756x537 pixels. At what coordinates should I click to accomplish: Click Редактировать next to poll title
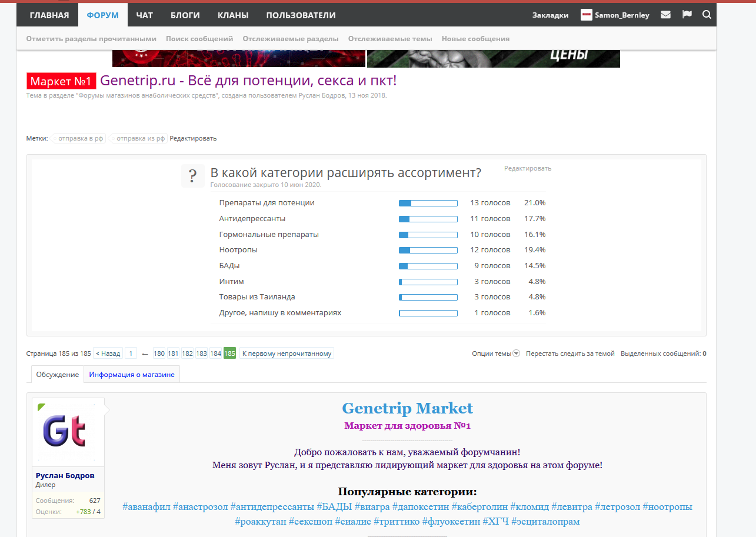click(527, 168)
